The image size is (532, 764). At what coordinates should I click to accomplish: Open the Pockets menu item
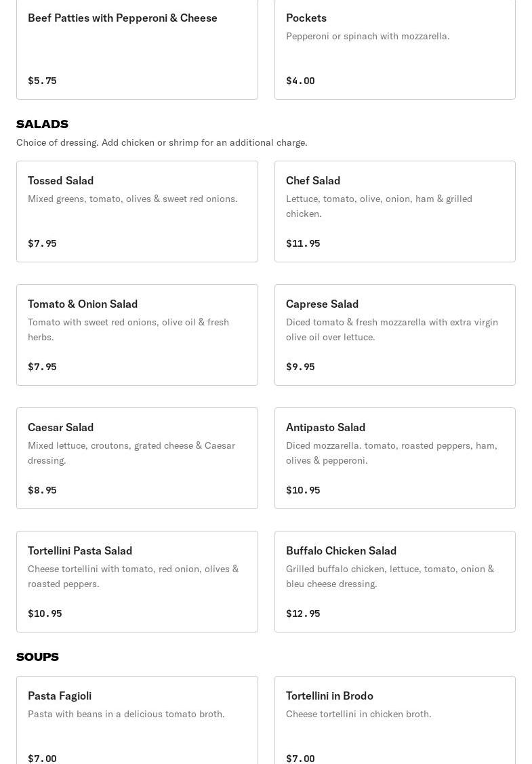(394, 47)
